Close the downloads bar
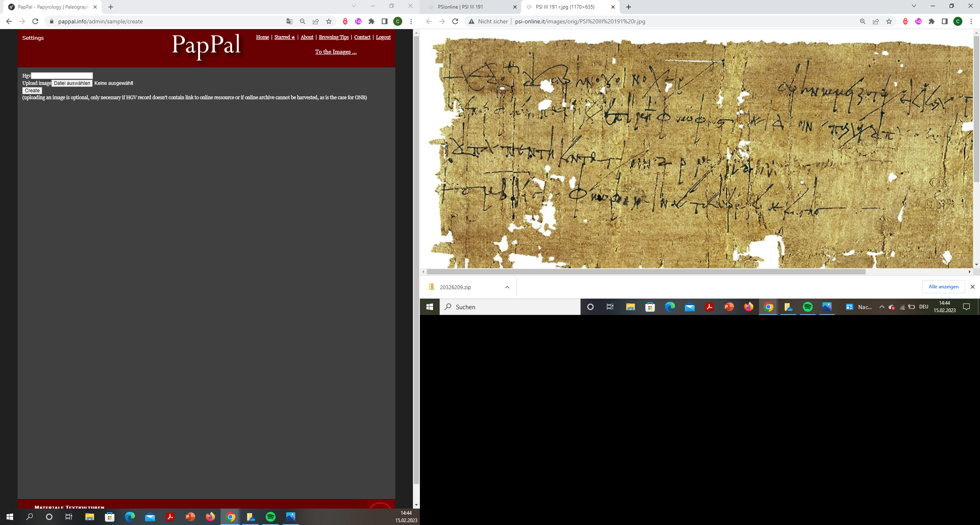The height and width of the screenshot is (525, 980). [x=972, y=287]
